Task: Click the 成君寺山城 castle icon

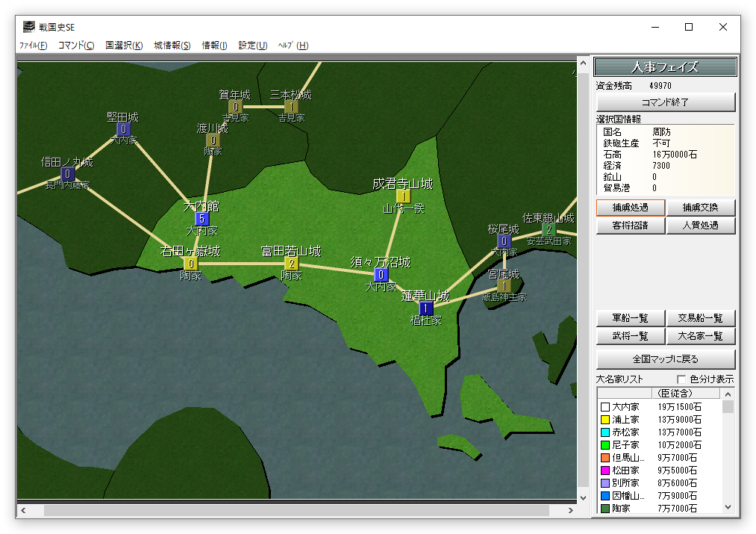Action: pyautogui.click(x=403, y=196)
